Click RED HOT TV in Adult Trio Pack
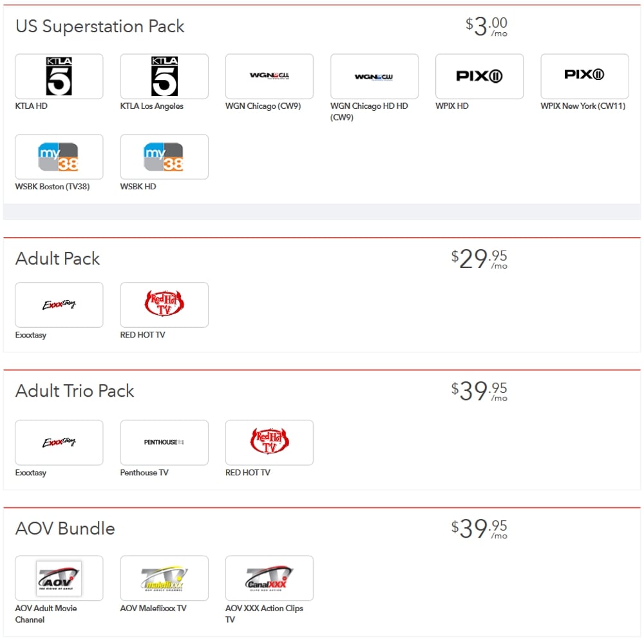The width and height of the screenshot is (644, 644). point(269,442)
